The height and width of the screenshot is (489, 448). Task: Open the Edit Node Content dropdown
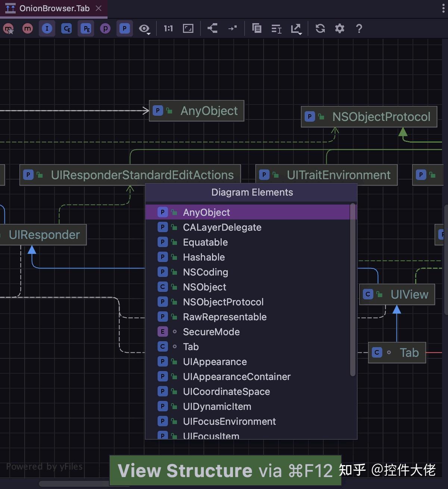tap(276, 28)
